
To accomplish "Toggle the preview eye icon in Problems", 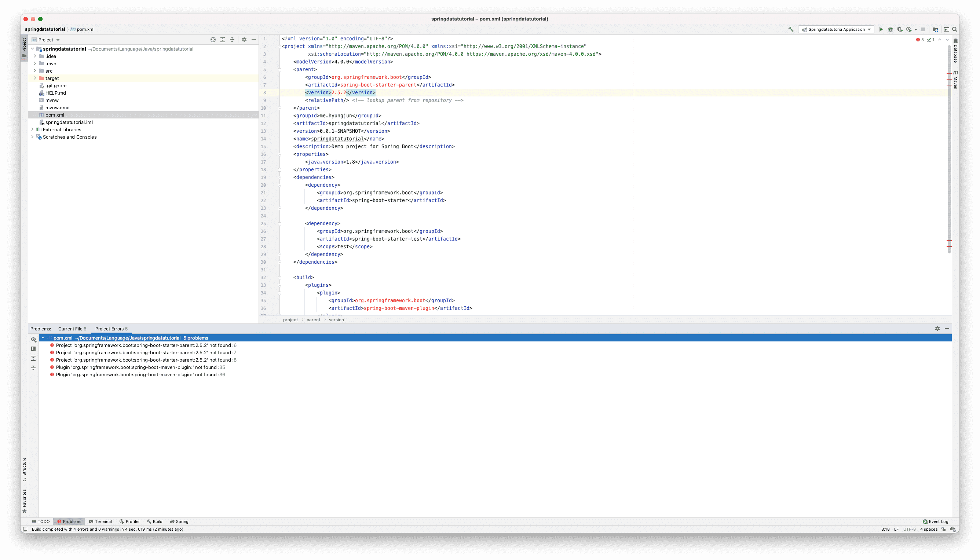I will pos(33,340).
